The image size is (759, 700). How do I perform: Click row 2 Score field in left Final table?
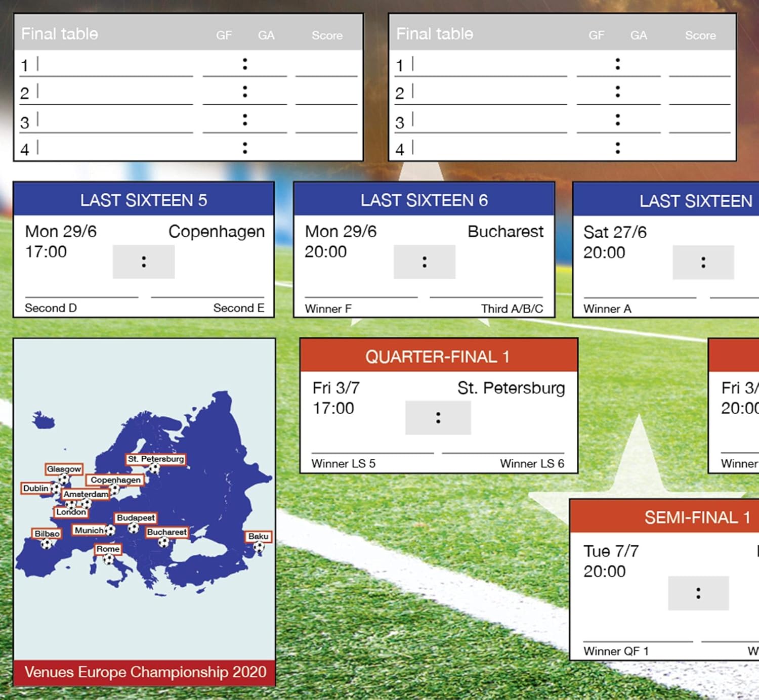pyautogui.click(x=326, y=94)
